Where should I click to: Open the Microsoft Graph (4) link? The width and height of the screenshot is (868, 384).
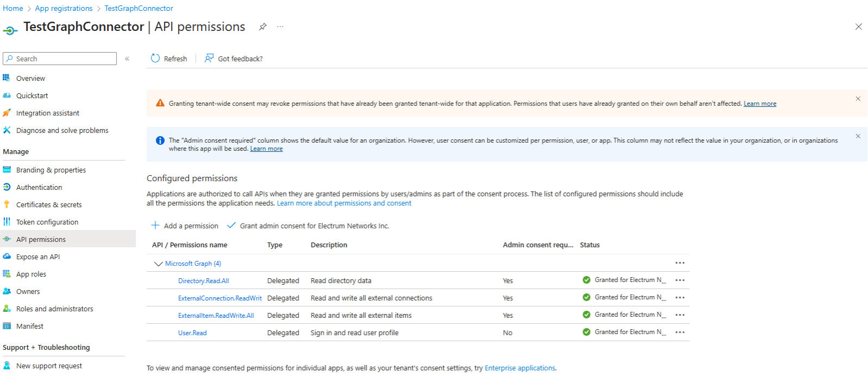pos(193,264)
